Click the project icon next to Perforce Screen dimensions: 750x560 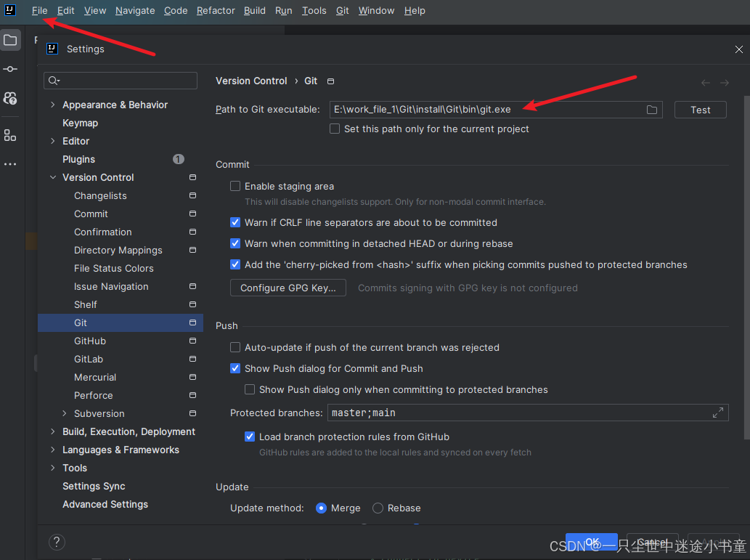pyautogui.click(x=192, y=395)
